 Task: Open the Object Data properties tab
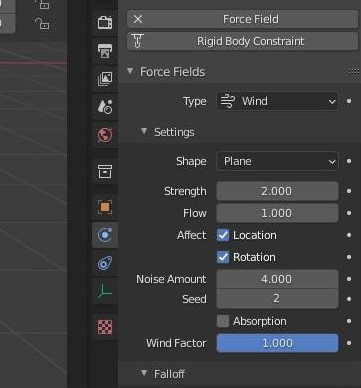(105, 292)
